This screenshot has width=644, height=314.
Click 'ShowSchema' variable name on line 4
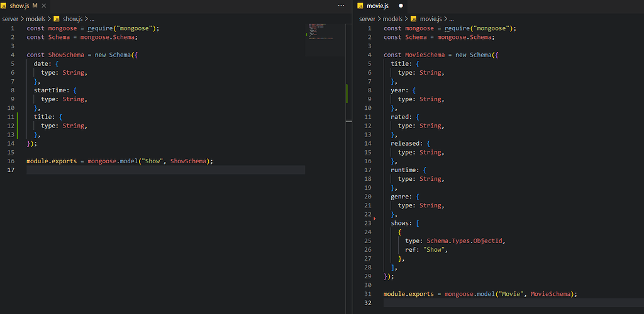(x=65, y=55)
